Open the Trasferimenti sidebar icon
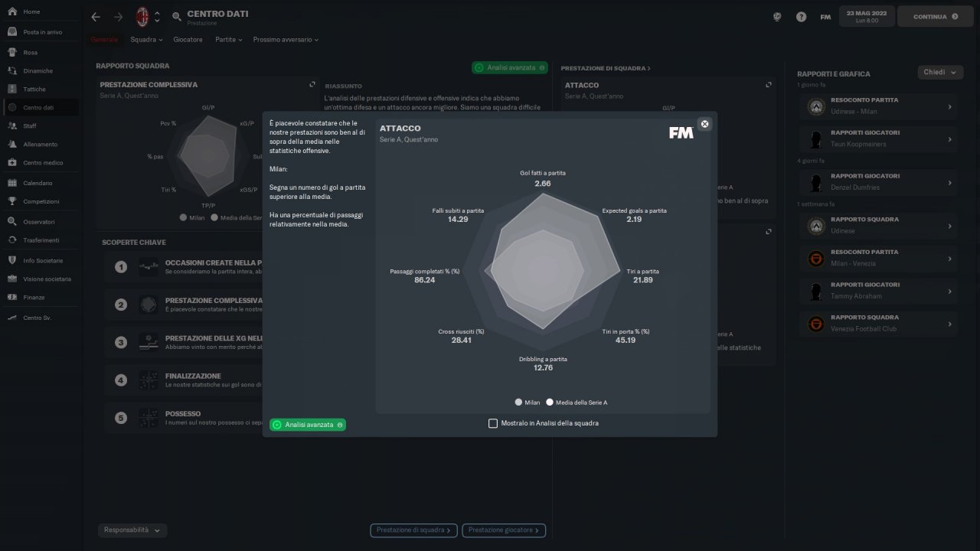 pyautogui.click(x=12, y=240)
